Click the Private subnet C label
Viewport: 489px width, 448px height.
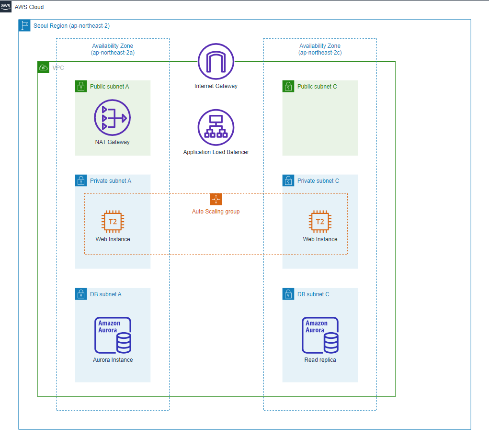318,181
